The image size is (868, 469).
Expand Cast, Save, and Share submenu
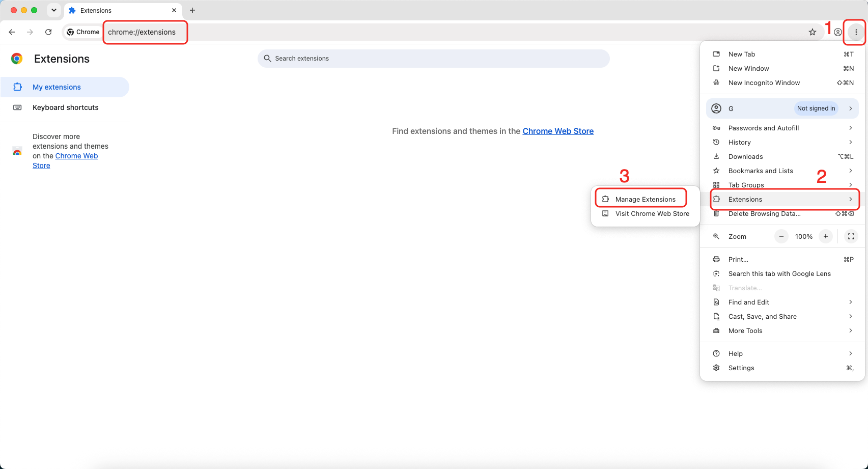point(782,316)
